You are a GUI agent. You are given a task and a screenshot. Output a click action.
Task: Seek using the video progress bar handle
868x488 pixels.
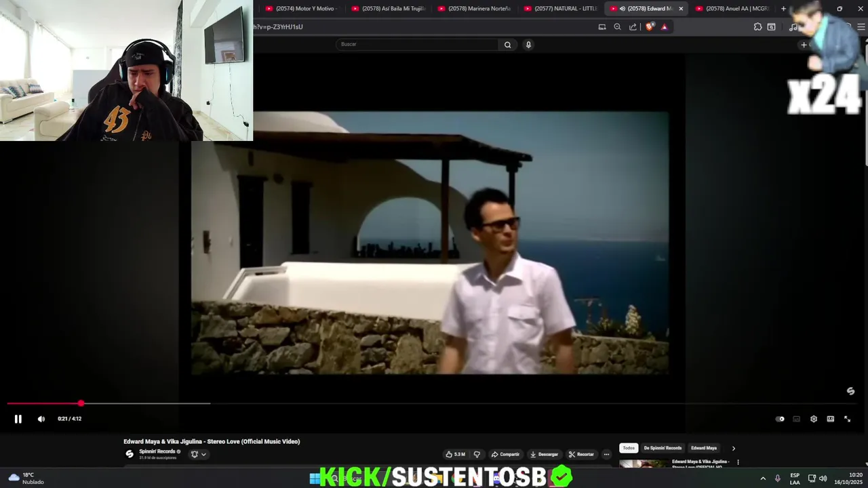click(x=81, y=403)
